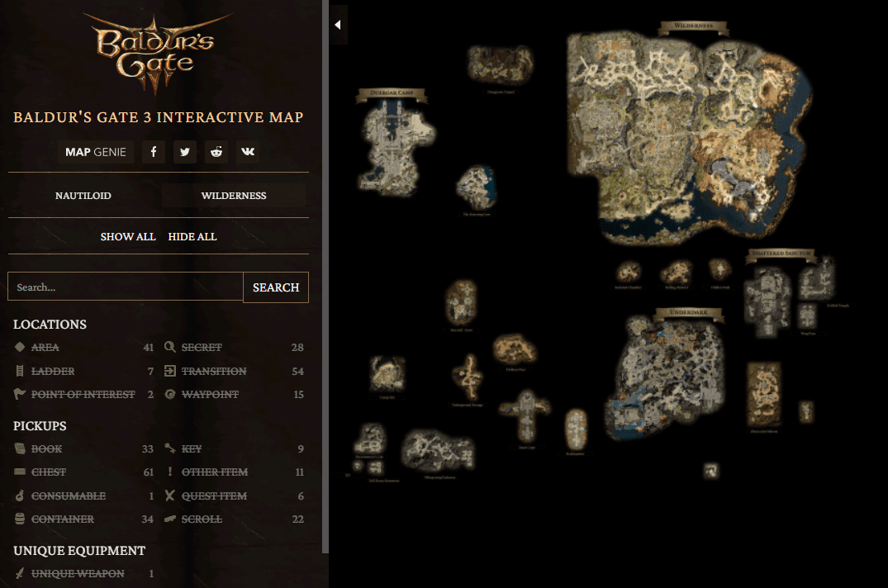
Task: Click the Transition door-arrow icon
Action: coord(170,372)
